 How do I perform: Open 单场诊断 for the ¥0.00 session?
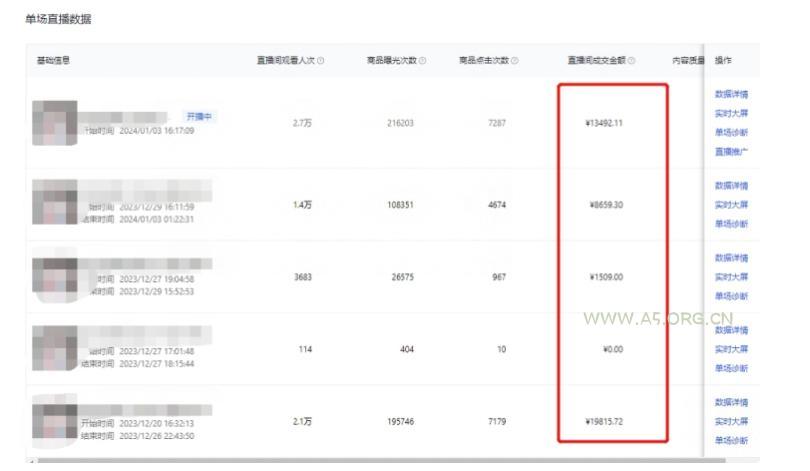tap(731, 368)
